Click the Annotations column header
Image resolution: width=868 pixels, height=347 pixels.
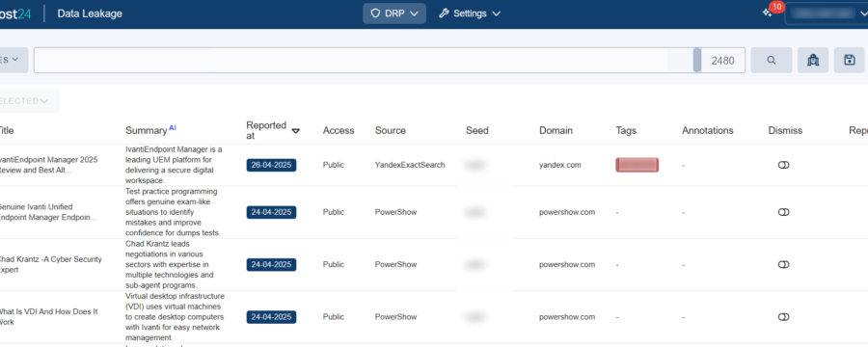tap(708, 131)
